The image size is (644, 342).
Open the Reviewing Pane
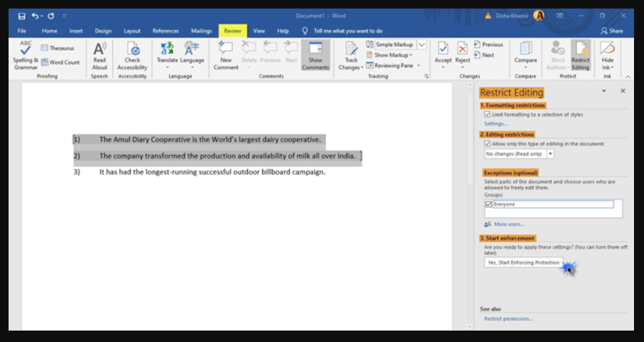point(390,66)
